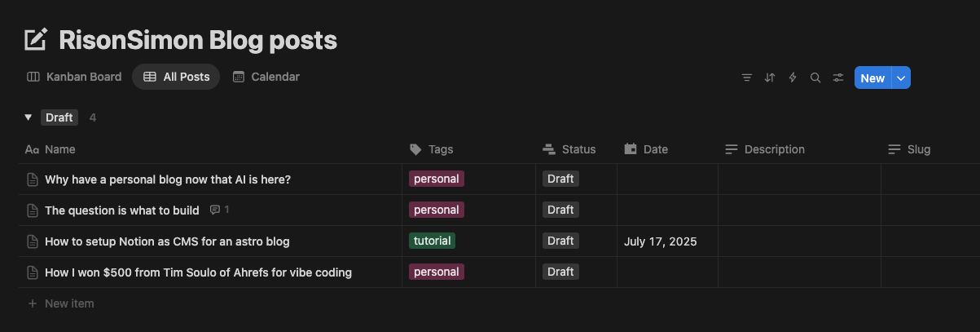Select the All Posts tab
This screenshot has width=980, height=332.
click(x=176, y=77)
